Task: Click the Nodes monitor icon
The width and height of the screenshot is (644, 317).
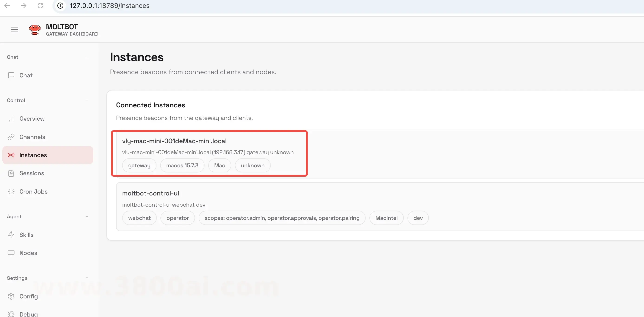Action: [x=11, y=253]
